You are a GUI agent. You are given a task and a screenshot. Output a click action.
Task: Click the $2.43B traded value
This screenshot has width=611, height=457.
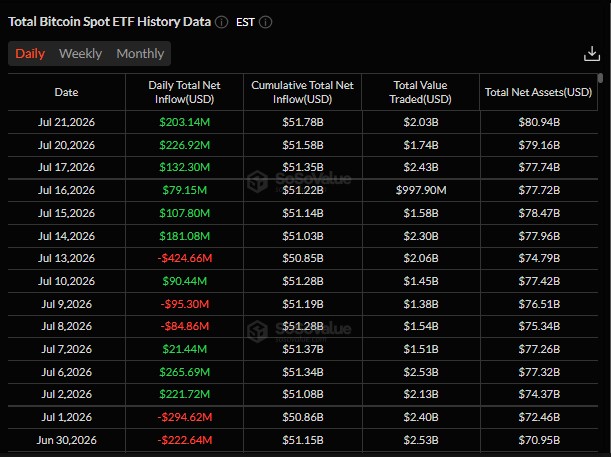[x=421, y=167]
